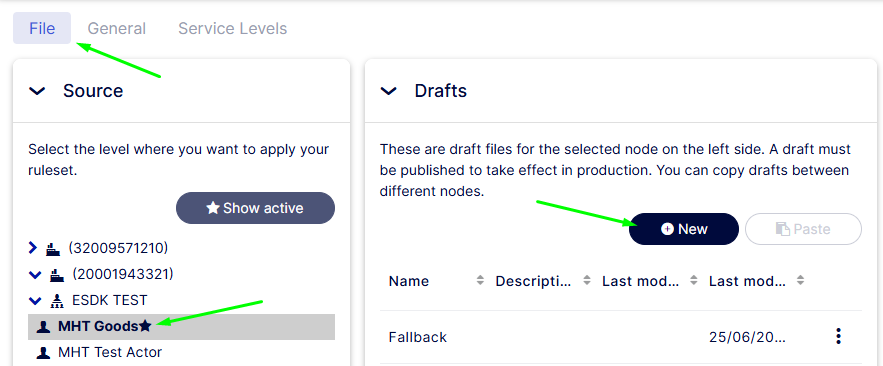Image resolution: width=883 pixels, height=366 pixels.
Task: Collapse the Source panel chevron
Action: 37,91
